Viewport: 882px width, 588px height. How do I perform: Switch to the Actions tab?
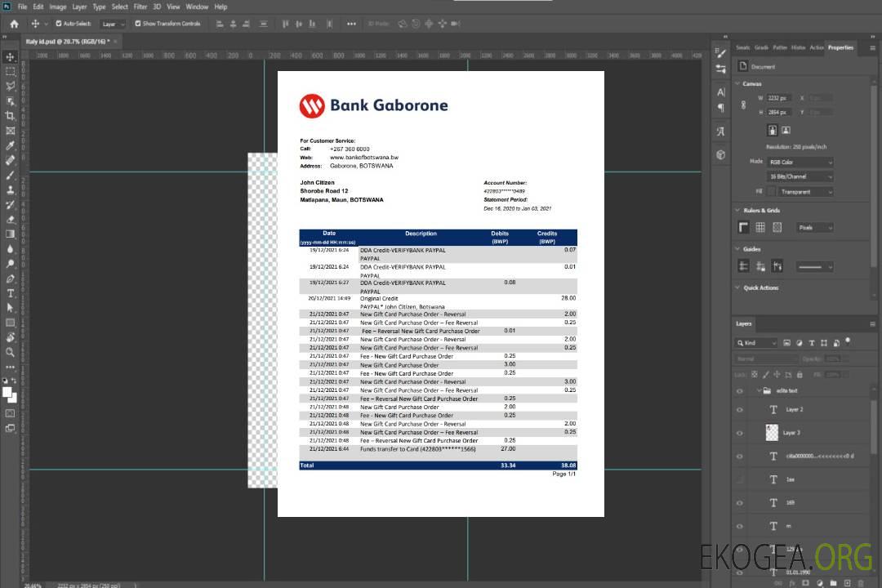pos(817,48)
